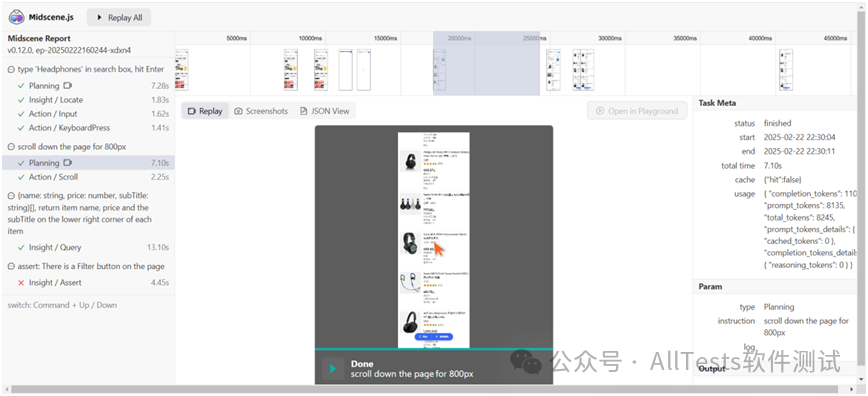Select the Action / Input step
The image size is (868, 396).
point(88,114)
